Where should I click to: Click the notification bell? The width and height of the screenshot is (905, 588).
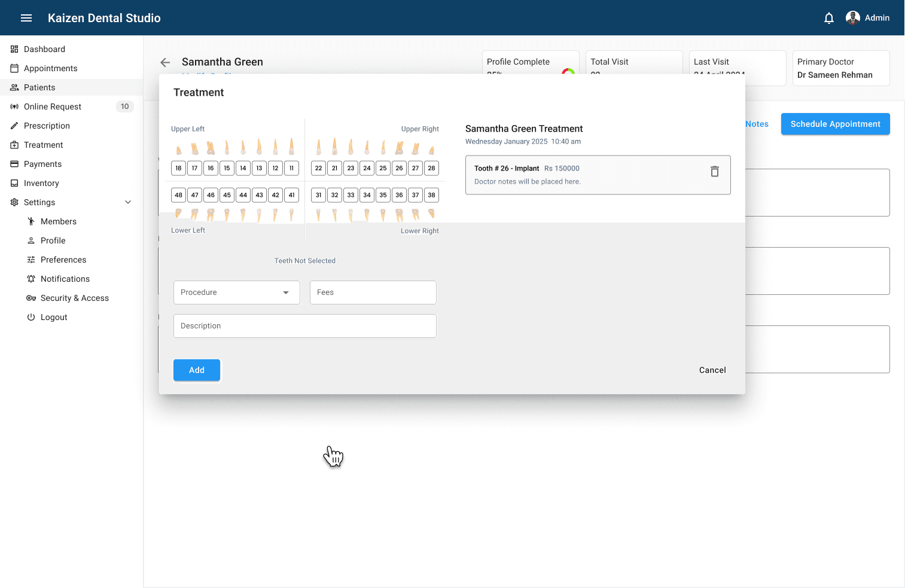tap(829, 18)
